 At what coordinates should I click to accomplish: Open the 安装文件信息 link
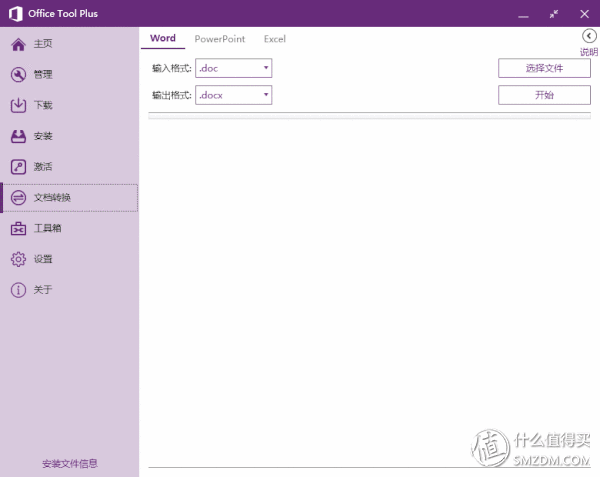pyautogui.click(x=70, y=464)
